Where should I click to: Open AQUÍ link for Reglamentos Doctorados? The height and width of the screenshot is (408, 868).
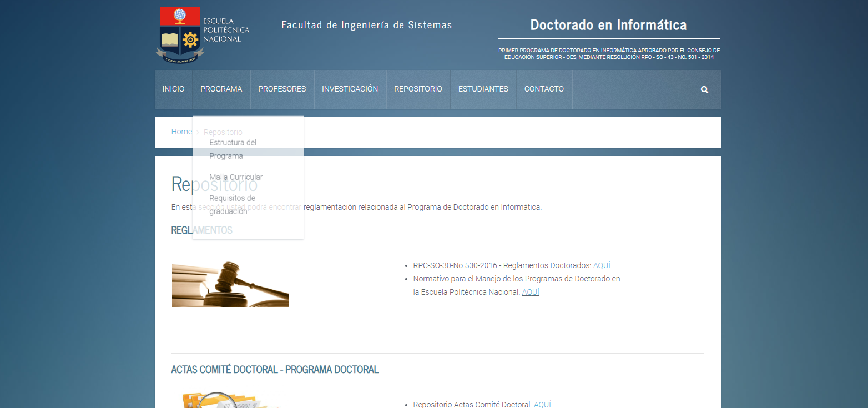click(602, 265)
